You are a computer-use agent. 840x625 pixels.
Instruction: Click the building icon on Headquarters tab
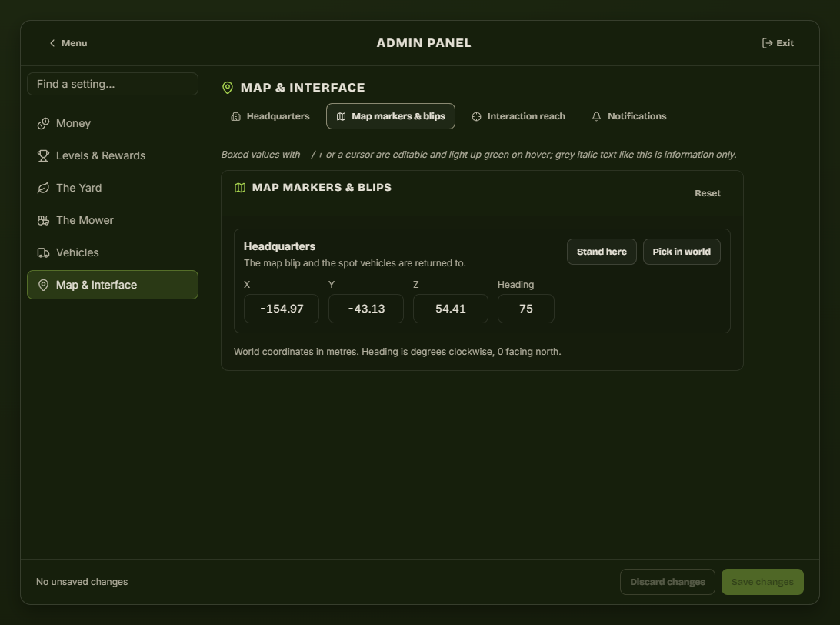235,116
